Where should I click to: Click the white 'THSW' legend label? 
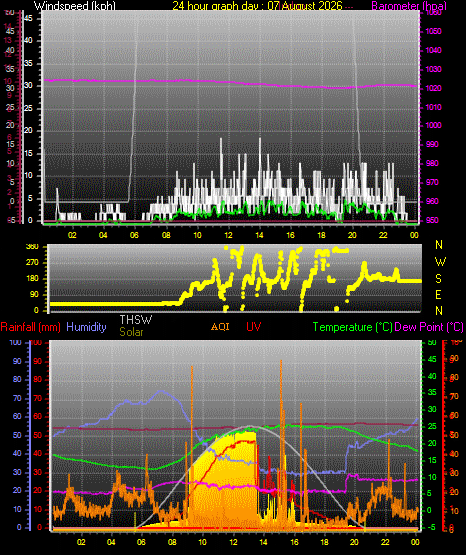pos(136,320)
